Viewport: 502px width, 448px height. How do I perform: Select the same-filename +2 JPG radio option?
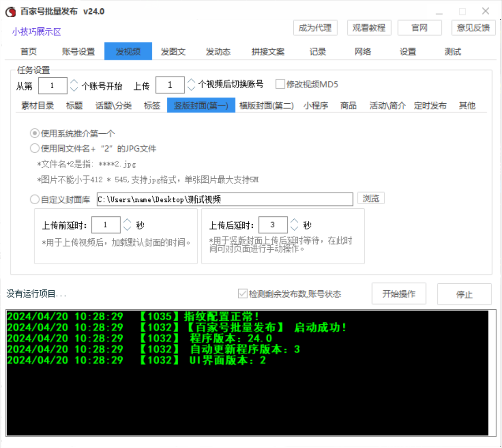pyautogui.click(x=35, y=148)
